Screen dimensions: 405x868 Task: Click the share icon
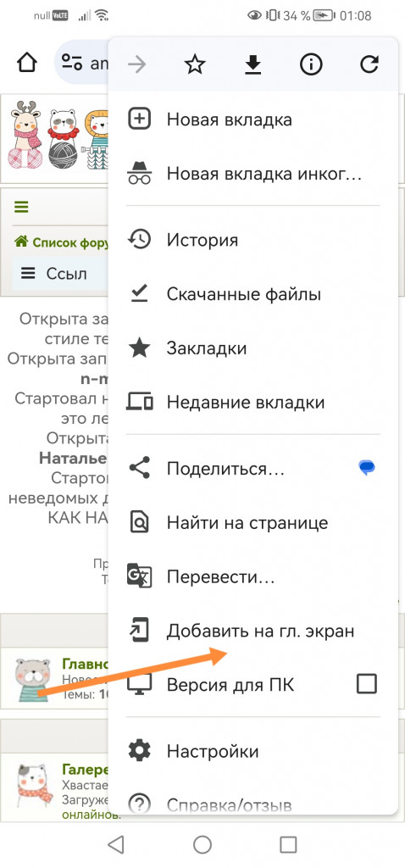click(140, 469)
